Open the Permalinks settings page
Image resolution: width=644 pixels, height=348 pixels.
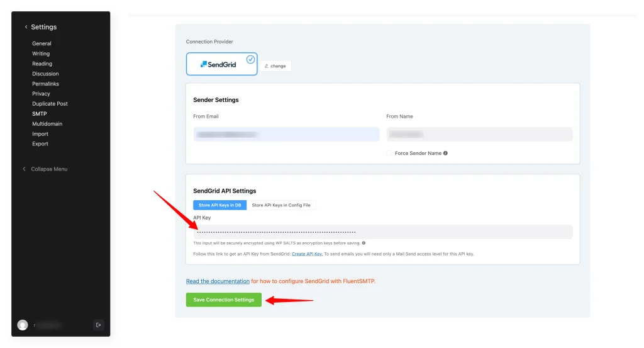[x=45, y=84]
